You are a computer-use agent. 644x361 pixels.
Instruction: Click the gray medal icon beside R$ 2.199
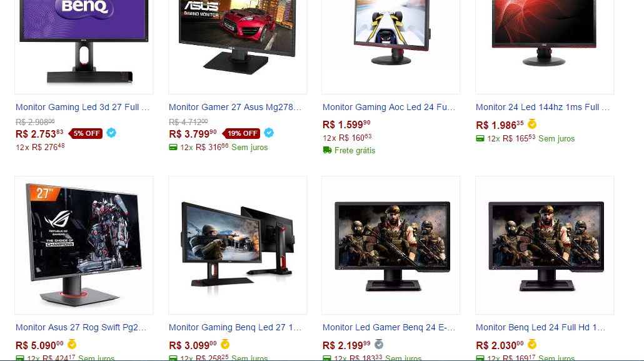pyautogui.click(x=379, y=344)
